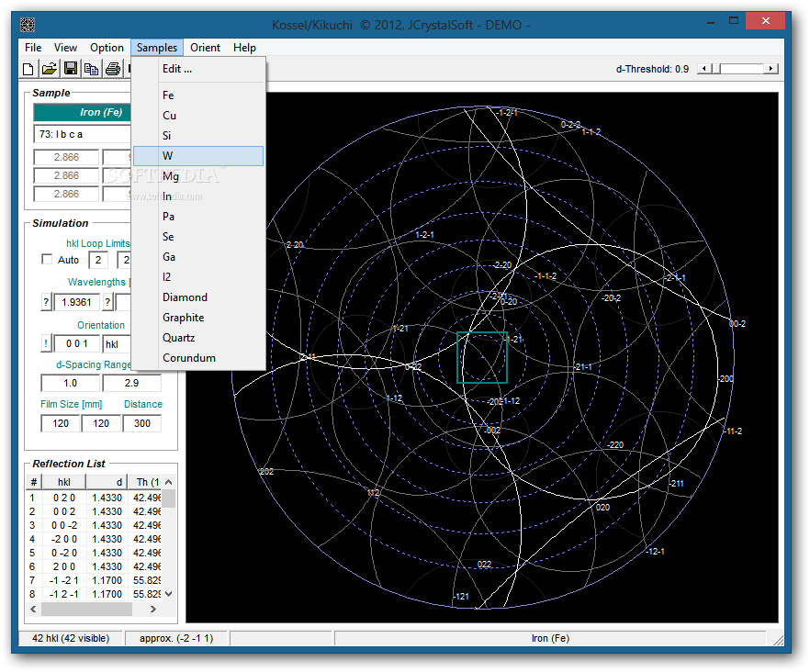Click the distance field 300
This screenshot has height=672, width=810.
click(142, 423)
